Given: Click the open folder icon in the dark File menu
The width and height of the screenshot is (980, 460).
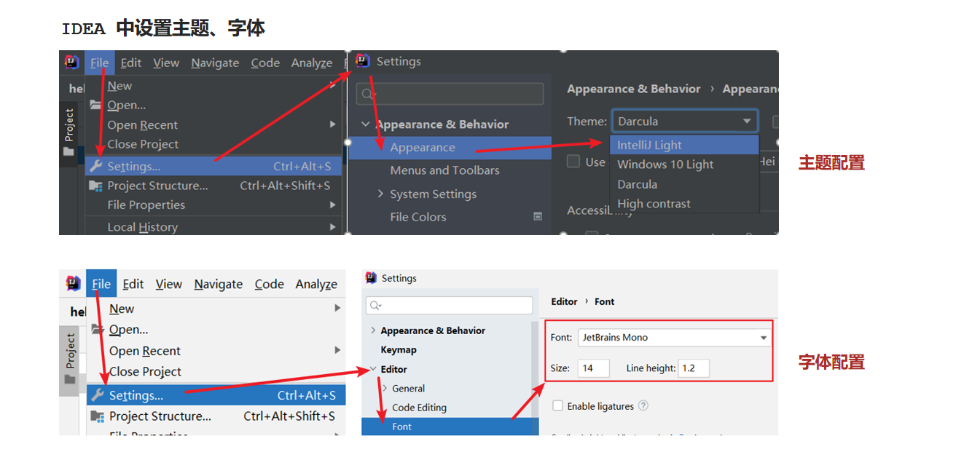Looking at the screenshot, I should [95, 105].
